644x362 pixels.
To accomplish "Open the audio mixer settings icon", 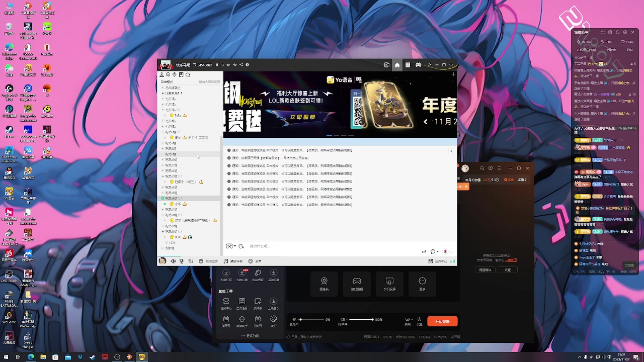I will pyautogui.click(x=191, y=261).
